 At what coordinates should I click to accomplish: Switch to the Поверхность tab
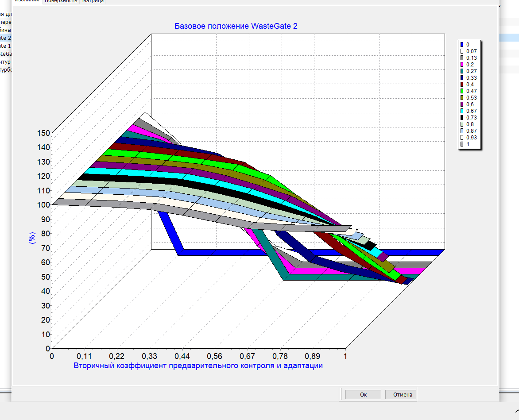(x=61, y=1)
